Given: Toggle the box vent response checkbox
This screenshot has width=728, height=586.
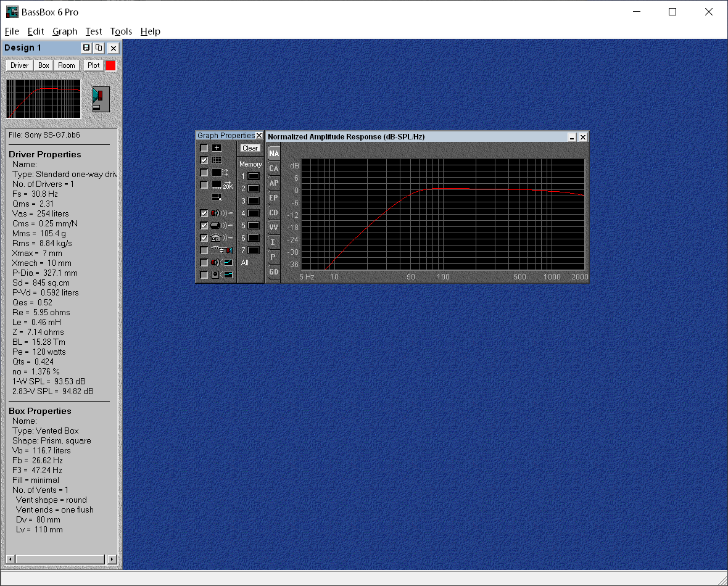Looking at the screenshot, I should tap(204, 226).
